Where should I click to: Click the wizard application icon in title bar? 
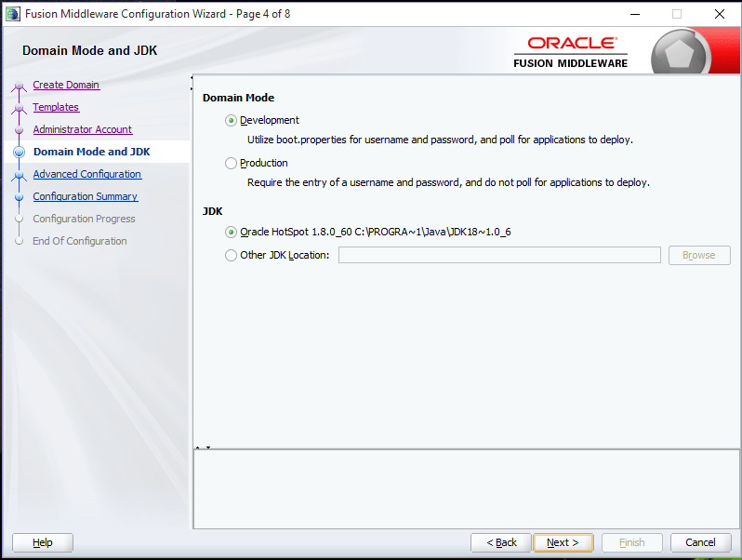click(x=13, y=14)
